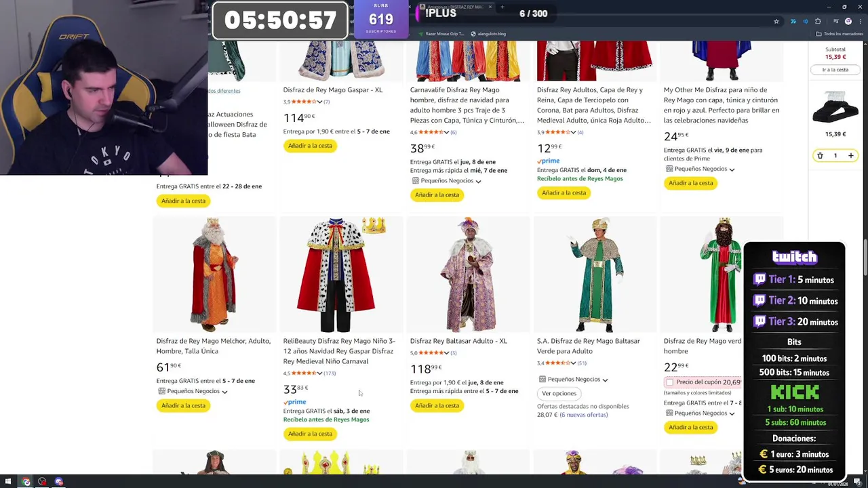
Task: Bookmark this page with the star icon
Action: pyautogui.click(x=776, y=21)
